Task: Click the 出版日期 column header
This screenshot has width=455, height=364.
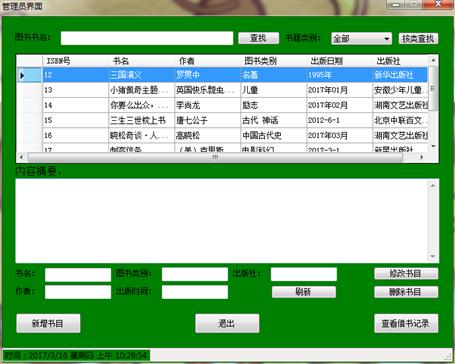Action: pyautogui.click(x=339, y=61)
